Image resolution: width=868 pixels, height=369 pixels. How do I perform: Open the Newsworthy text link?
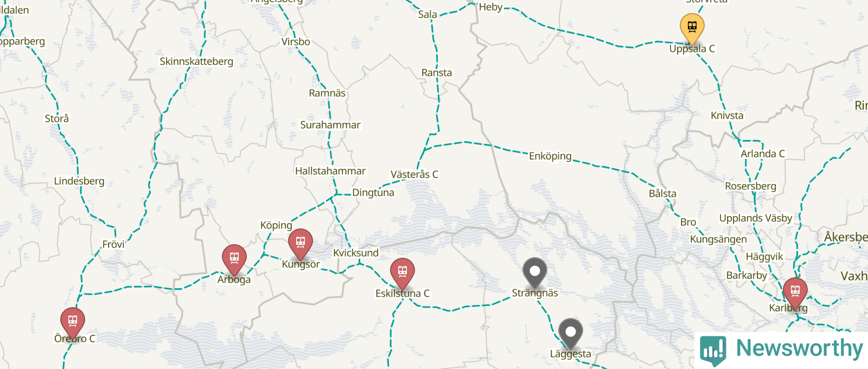(799, 348)
